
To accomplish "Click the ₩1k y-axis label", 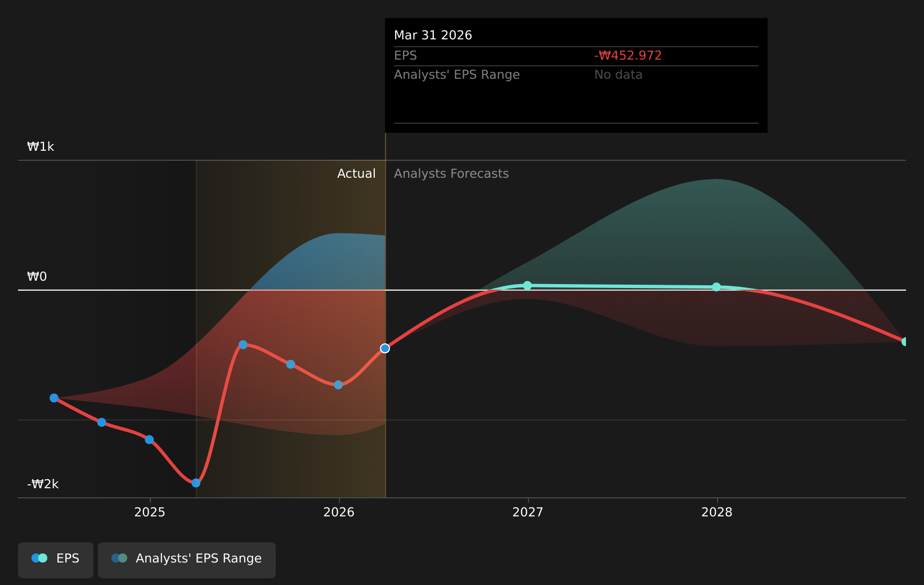I will click(41, 147).
